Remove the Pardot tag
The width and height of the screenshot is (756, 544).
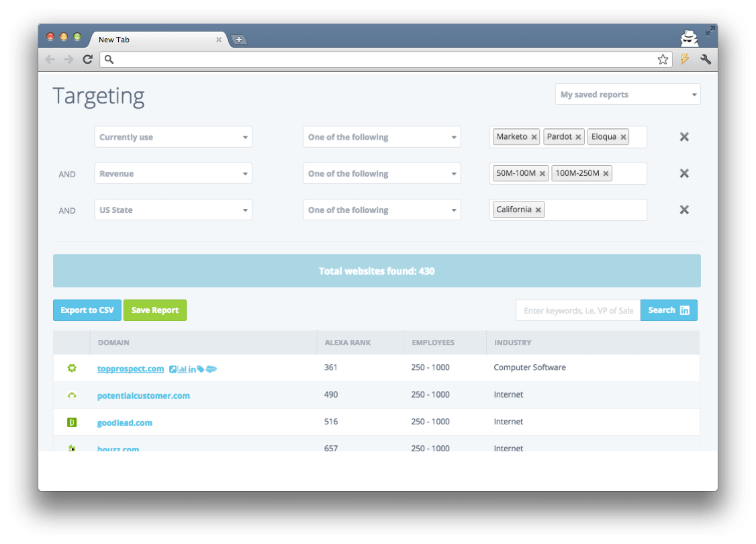(x=578, y=137)
